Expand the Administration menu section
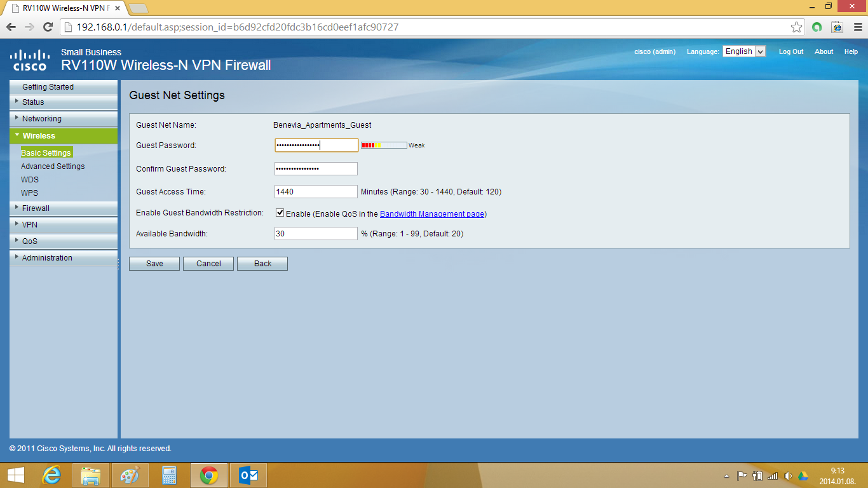 pyautogui.click(x=64, y=258)
